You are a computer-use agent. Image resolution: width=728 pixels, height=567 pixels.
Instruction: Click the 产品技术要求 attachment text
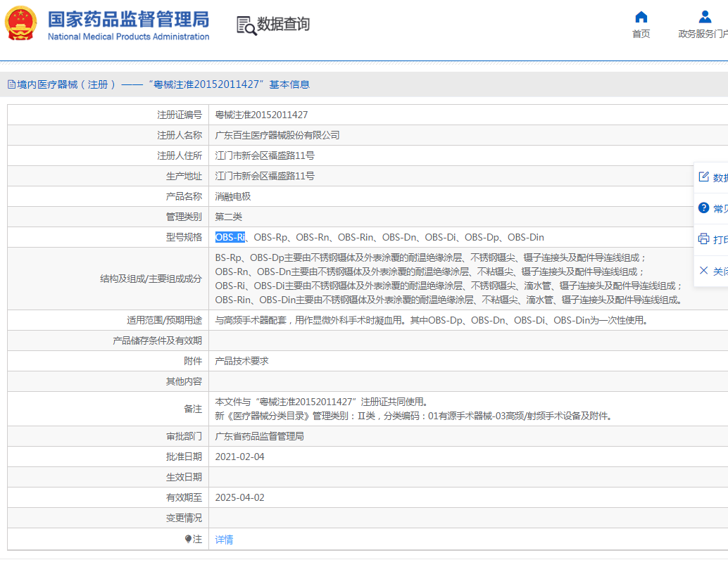point(241,361)
